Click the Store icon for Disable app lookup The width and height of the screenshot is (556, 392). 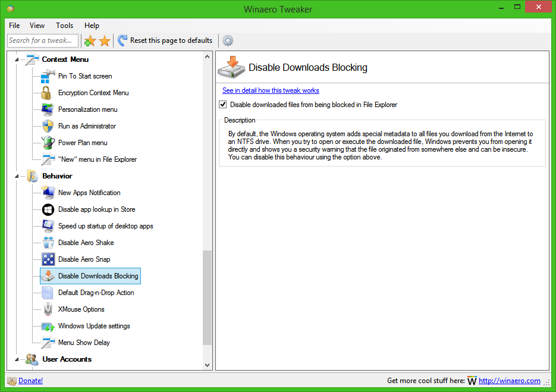click(x=48, y=209)
